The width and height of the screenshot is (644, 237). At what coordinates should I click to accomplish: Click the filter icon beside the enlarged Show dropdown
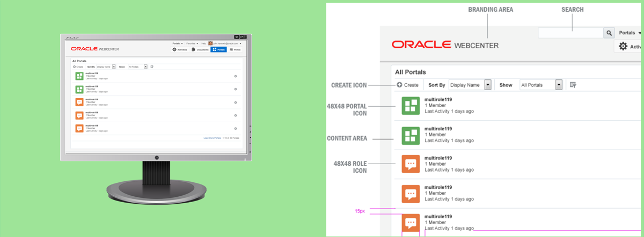click(x=573, y=85)
